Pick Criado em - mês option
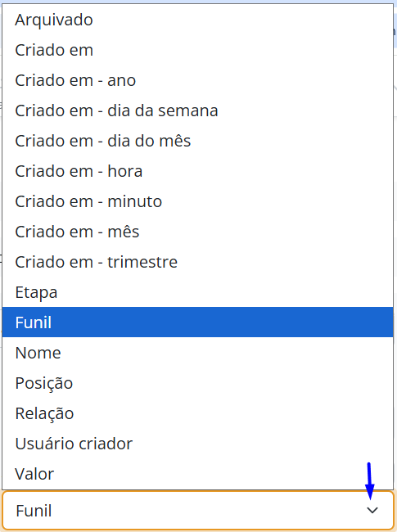The height and width of the screenshot is (532, 397). coord(197,232)
